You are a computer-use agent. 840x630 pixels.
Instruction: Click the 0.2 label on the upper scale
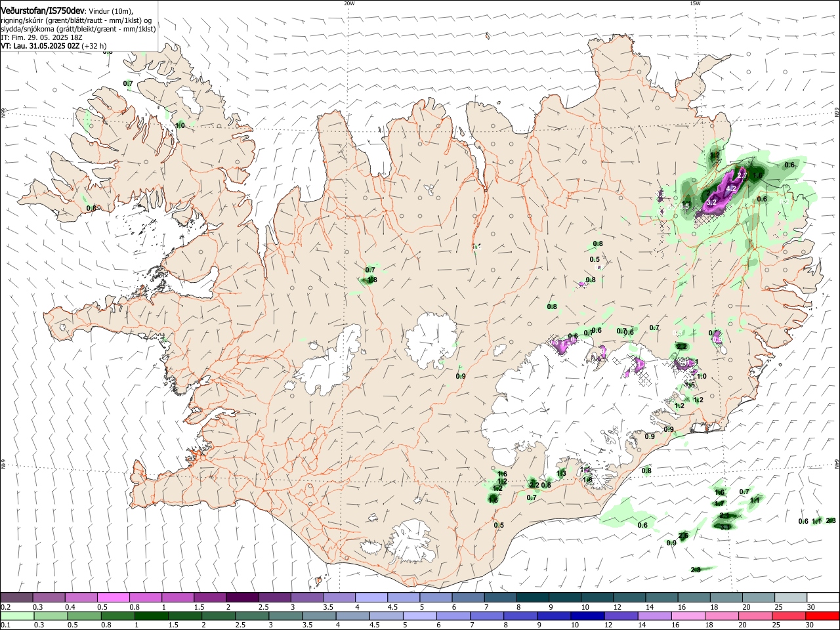(x=6, y=607)
